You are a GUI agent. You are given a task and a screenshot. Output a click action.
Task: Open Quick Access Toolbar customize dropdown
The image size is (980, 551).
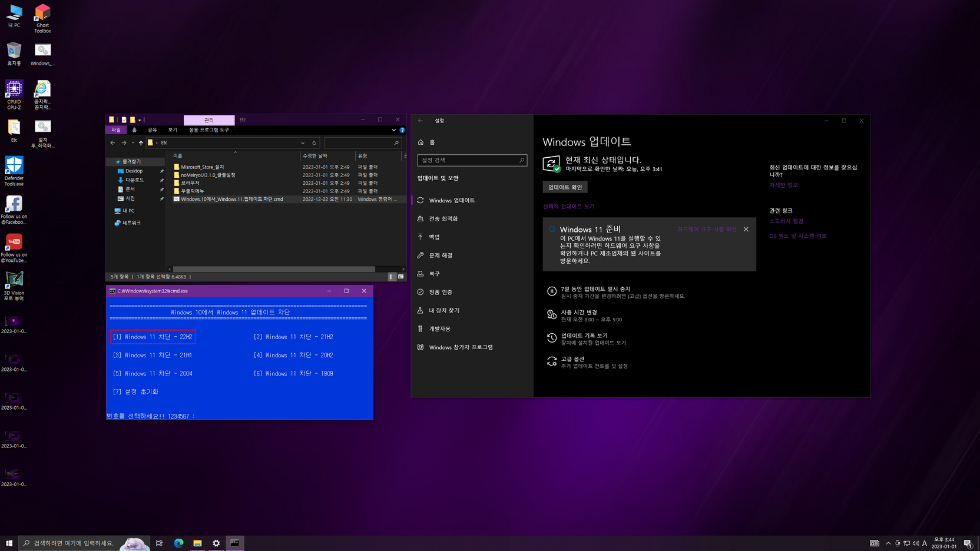(x=140, y=120)
